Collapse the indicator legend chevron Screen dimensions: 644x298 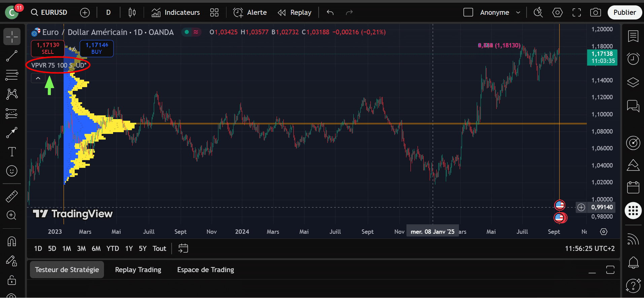(38, 78)
